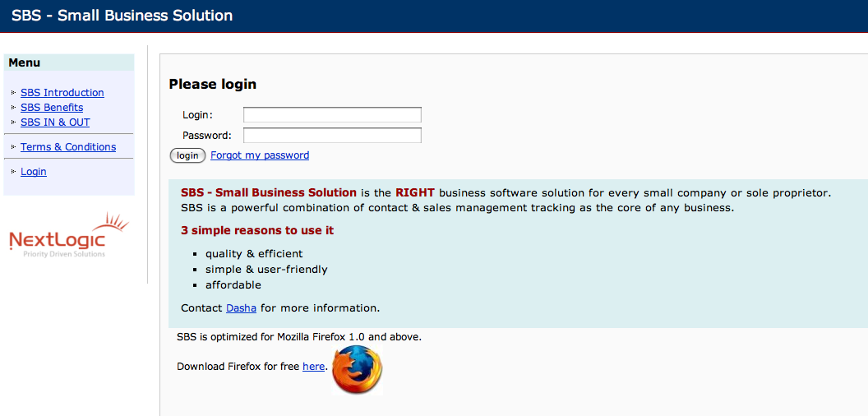The image size is (868, 416).
Task: Download Firefox via the here link
Action: click(313, 366)
